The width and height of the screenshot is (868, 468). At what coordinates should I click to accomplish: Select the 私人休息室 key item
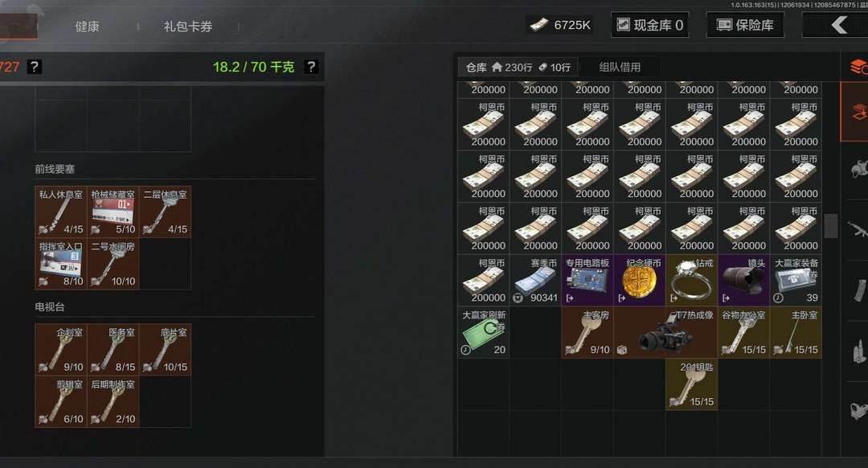click(61, 211)
